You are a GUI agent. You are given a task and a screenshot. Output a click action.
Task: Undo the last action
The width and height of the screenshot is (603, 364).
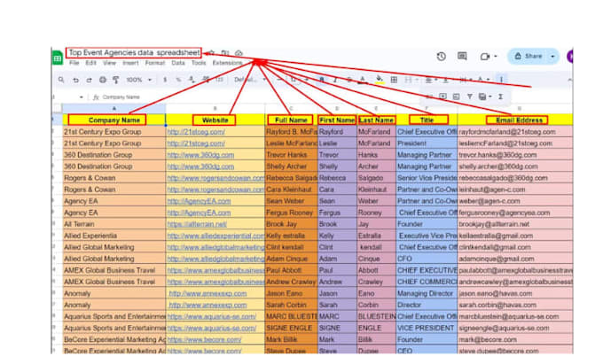pyautogui.click(x=75, y=80)
